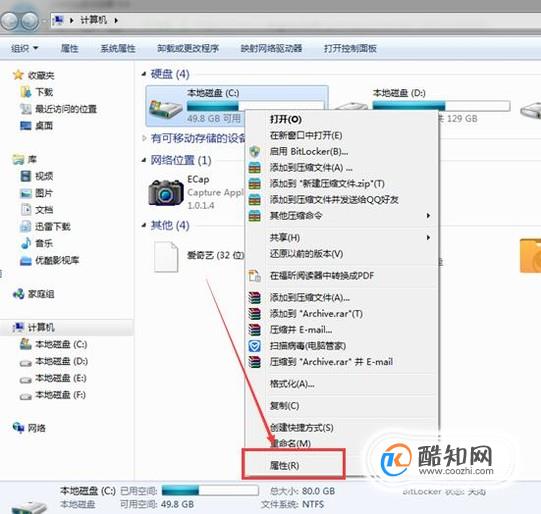Open the 组织 dropdown menu
This screenshot has width=541, height=514.
click(x=24, y=48)
